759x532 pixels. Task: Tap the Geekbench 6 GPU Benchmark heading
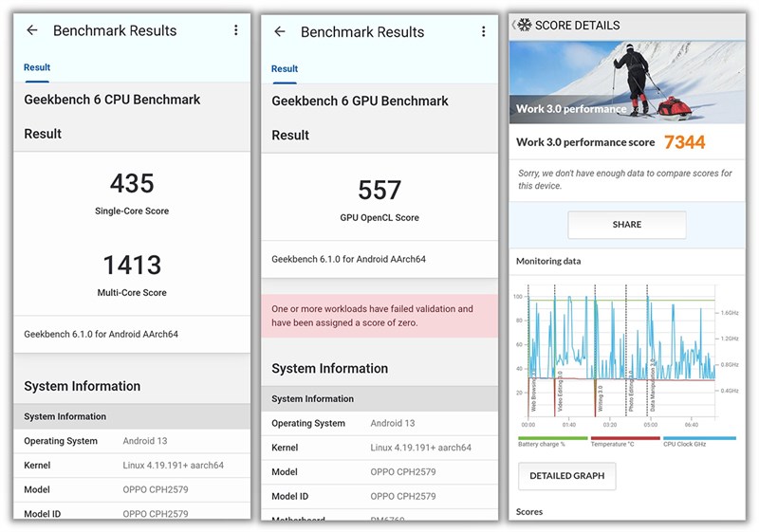pyautogui.click(x=360, y=101)
